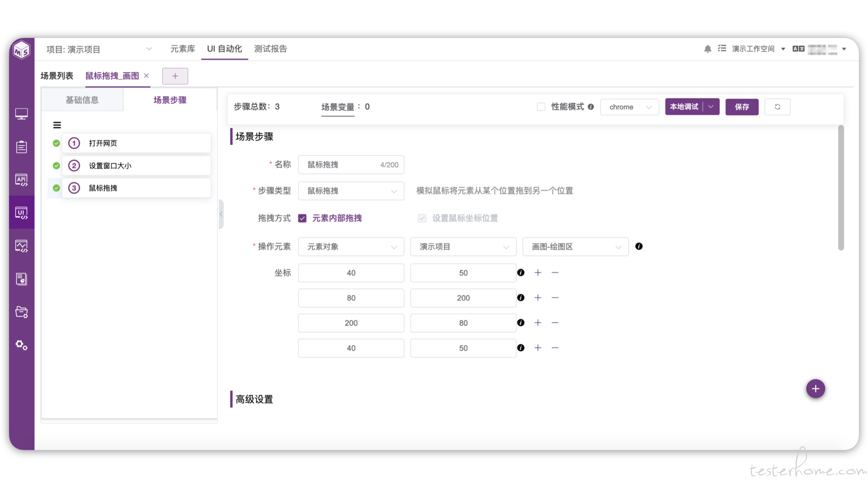Screen dimensions: 868x488
Task: Switch to the 场景步骤 tab
Action: (x=170, y=100)
